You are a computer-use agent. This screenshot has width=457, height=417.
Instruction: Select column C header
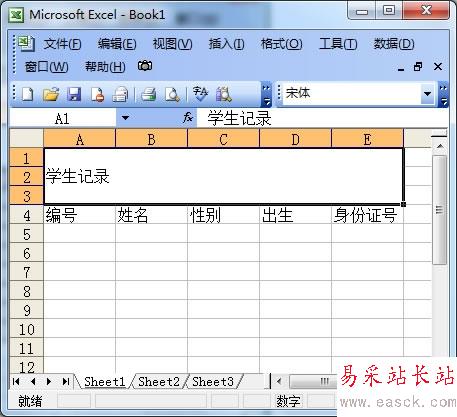pos(223,139)
